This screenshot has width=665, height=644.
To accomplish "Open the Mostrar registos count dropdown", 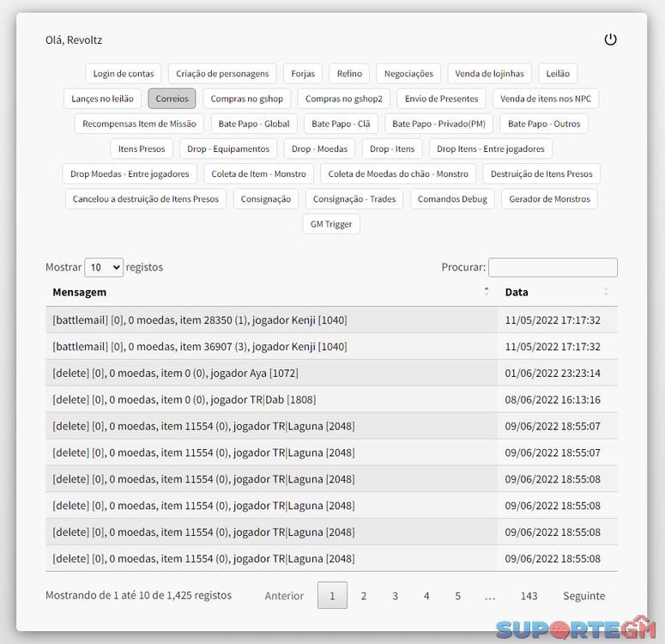I will coord(104,267).
